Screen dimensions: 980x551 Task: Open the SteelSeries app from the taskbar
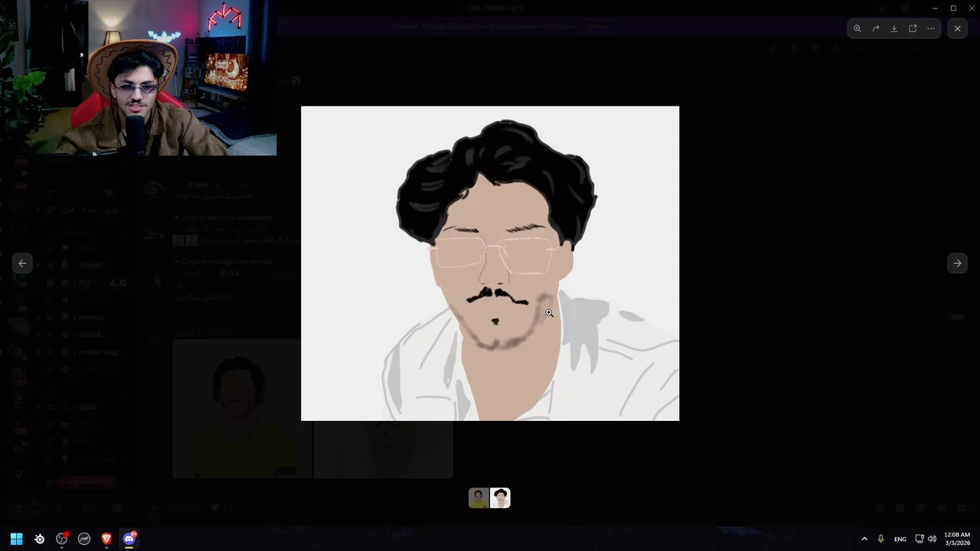tap(39, 539)
